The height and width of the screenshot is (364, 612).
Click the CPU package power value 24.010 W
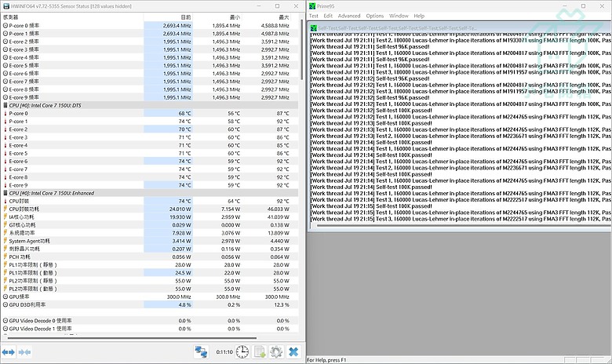[x=180, y=209]
